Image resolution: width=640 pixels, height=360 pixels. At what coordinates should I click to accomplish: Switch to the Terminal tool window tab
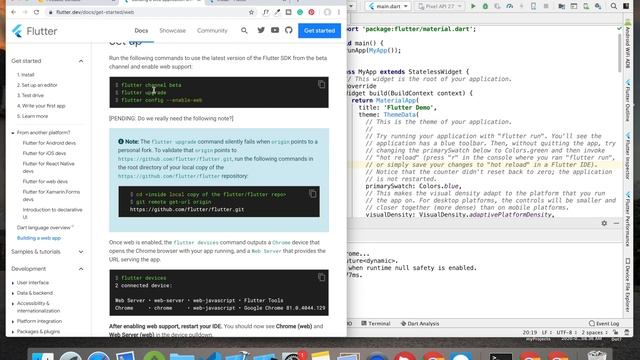click(x=376, y=323)
